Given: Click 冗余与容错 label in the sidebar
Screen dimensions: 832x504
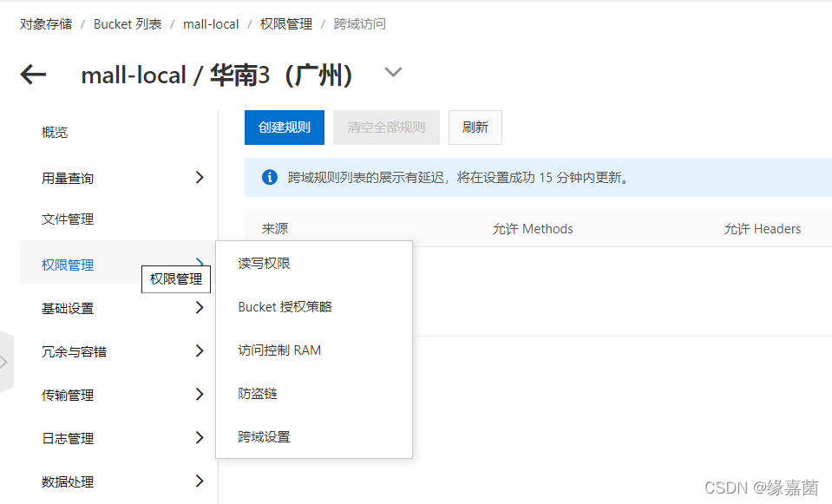Looking at the screenshot, I should pos(75,351).
